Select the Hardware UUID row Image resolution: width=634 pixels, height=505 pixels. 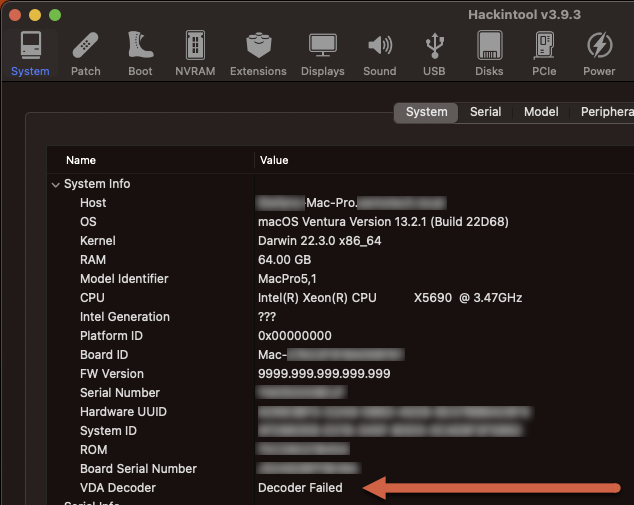(x=340, y=412)
